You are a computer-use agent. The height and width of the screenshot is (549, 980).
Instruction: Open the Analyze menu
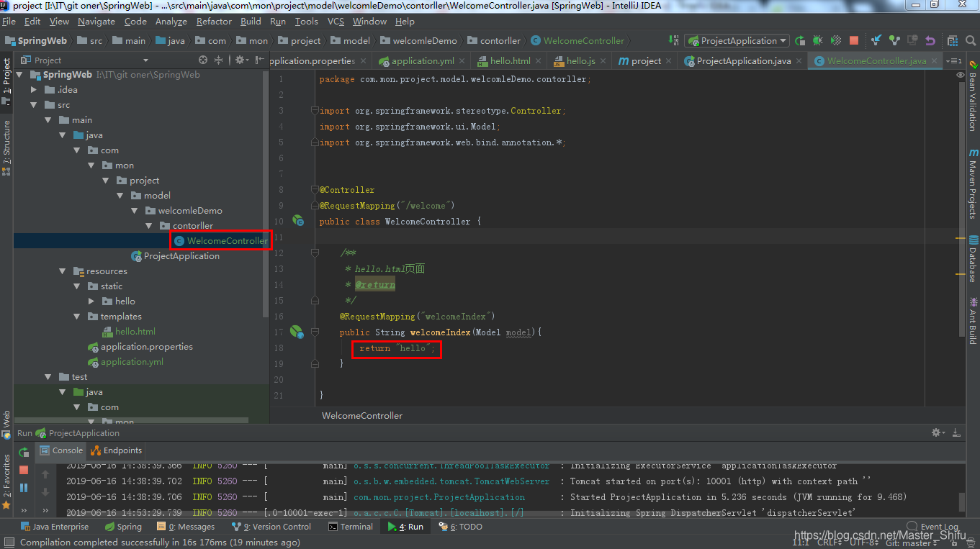coord(171,22)
